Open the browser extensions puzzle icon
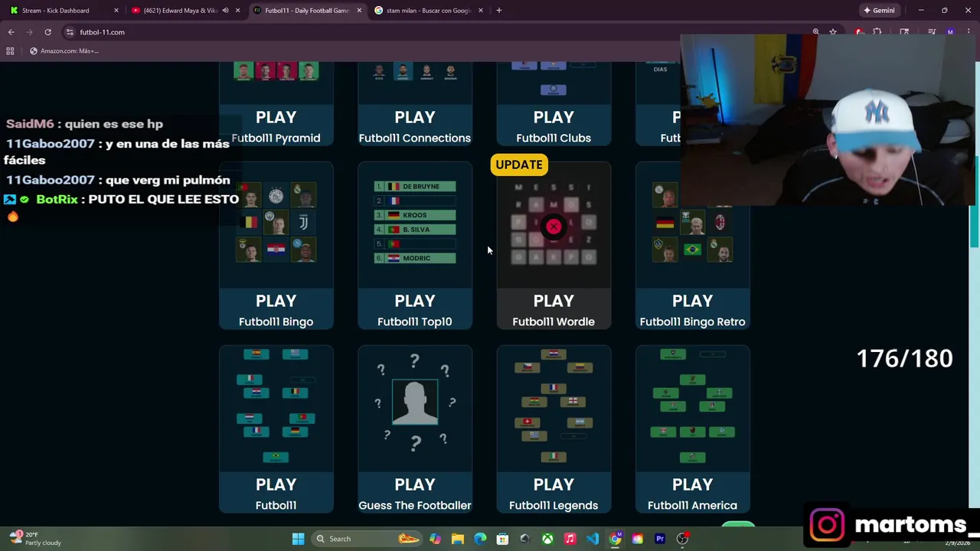 point(877,32)
